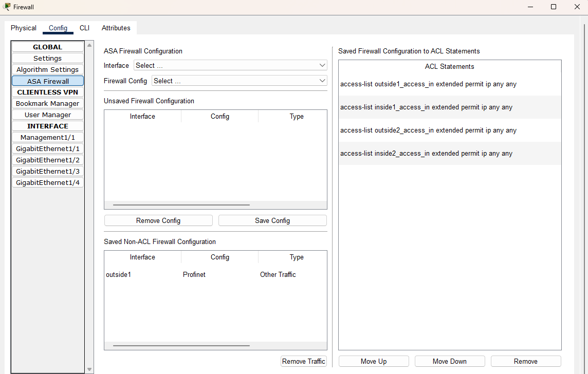This screenshot has height=374, width=588.
Task: Click the Remove Config button
Action: pos(158,220)
